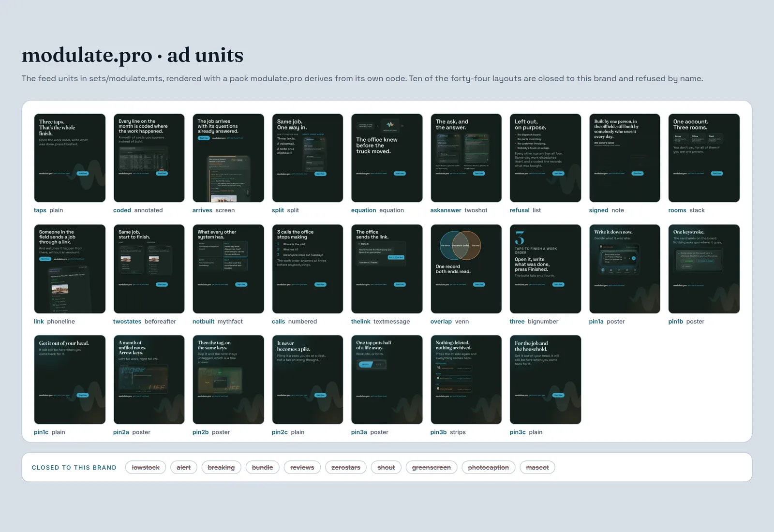774x532 pixels.
Task: Open the 'Same job. One way in.' thumbnail
Action: (308, 158)
